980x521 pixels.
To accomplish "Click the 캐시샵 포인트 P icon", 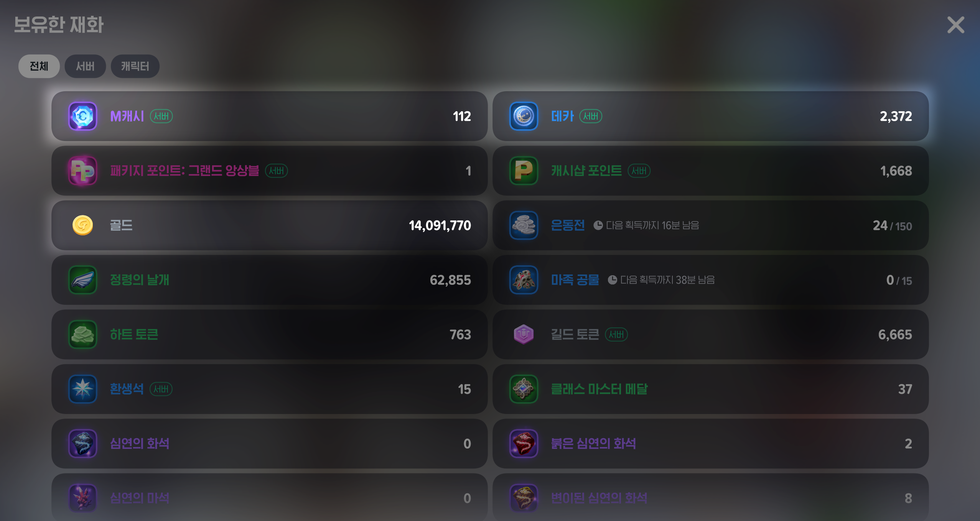I will 524,171.
